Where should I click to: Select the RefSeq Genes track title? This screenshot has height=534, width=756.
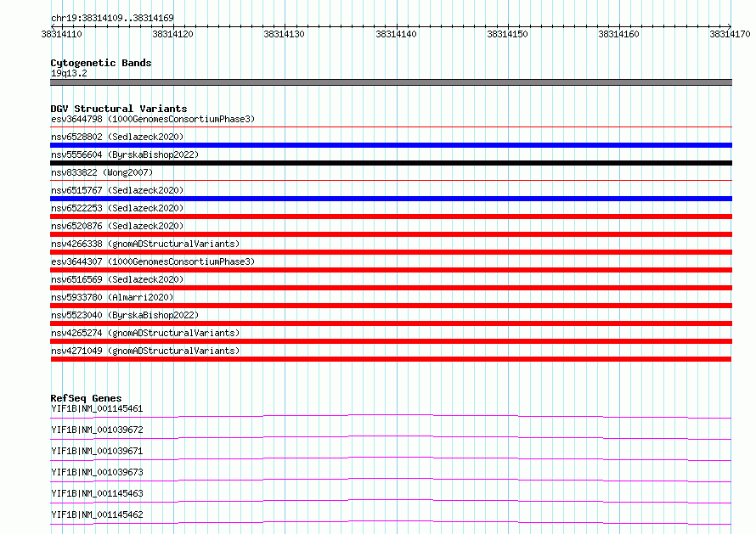coord(86,398)
